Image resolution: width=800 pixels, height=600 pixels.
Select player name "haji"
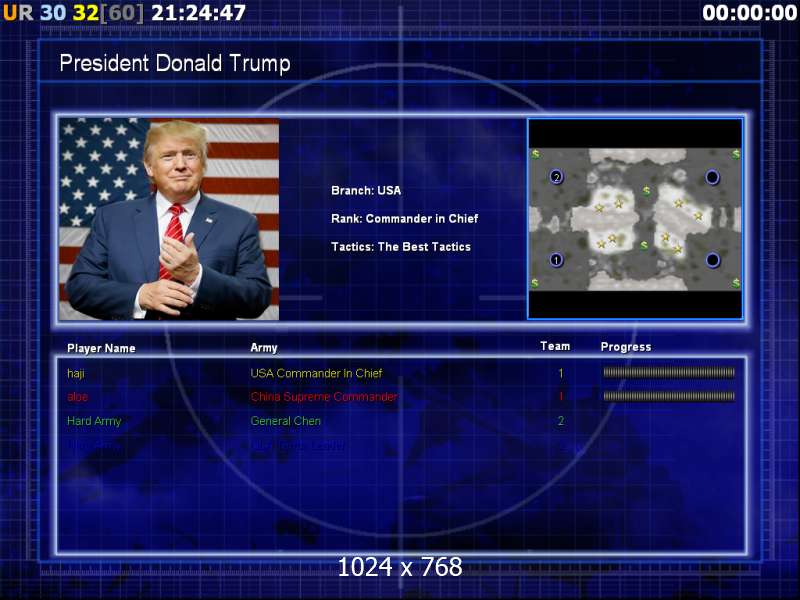tap(76, 373)
